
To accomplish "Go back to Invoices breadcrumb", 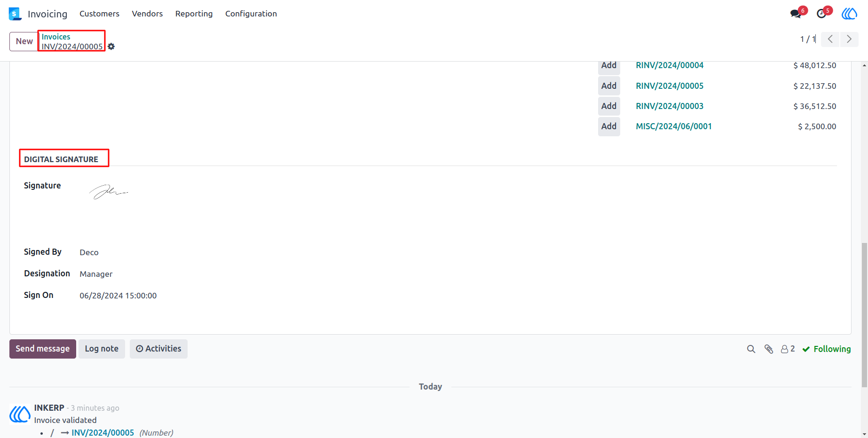I will coord(56,37).
